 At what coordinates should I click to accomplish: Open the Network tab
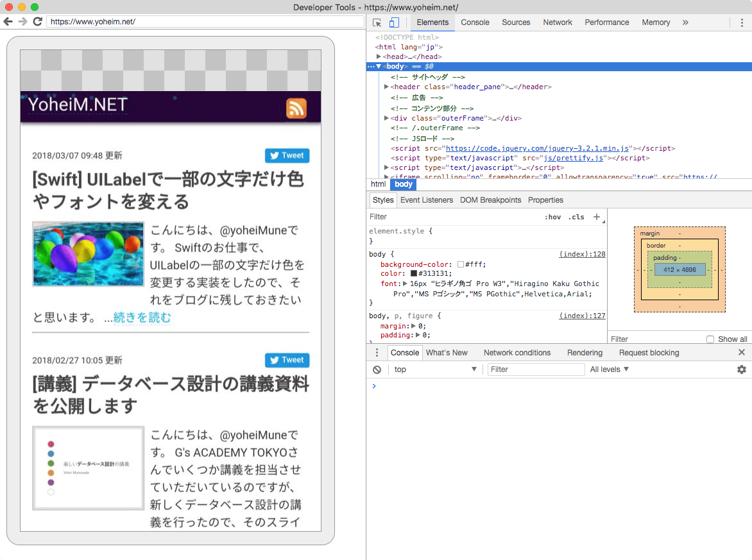coord(558,22)
